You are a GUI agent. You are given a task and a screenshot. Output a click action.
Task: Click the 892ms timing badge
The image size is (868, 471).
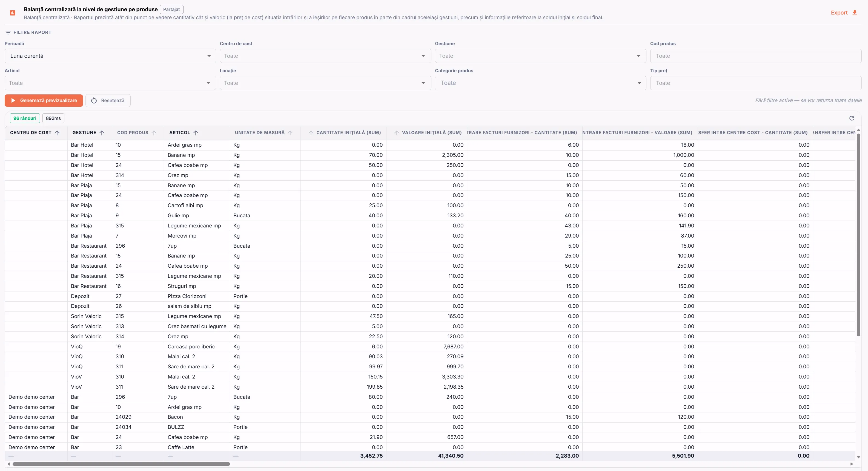53,118
